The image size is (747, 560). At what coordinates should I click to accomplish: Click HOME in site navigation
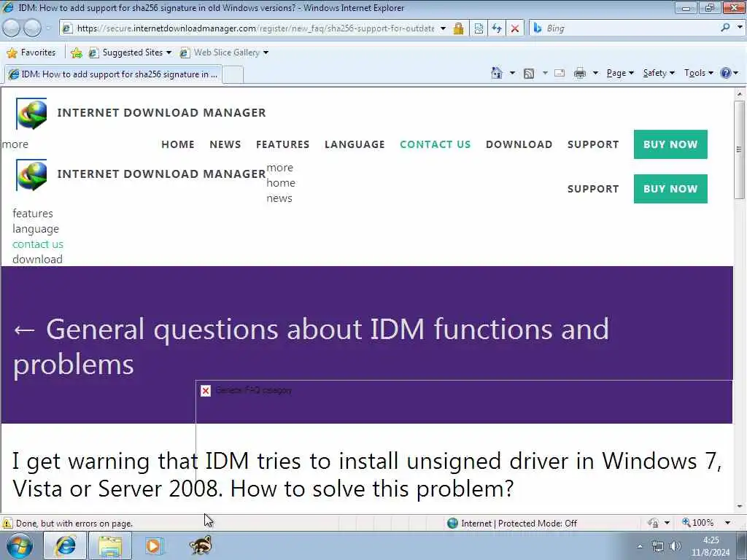click(x=178, y=144)
